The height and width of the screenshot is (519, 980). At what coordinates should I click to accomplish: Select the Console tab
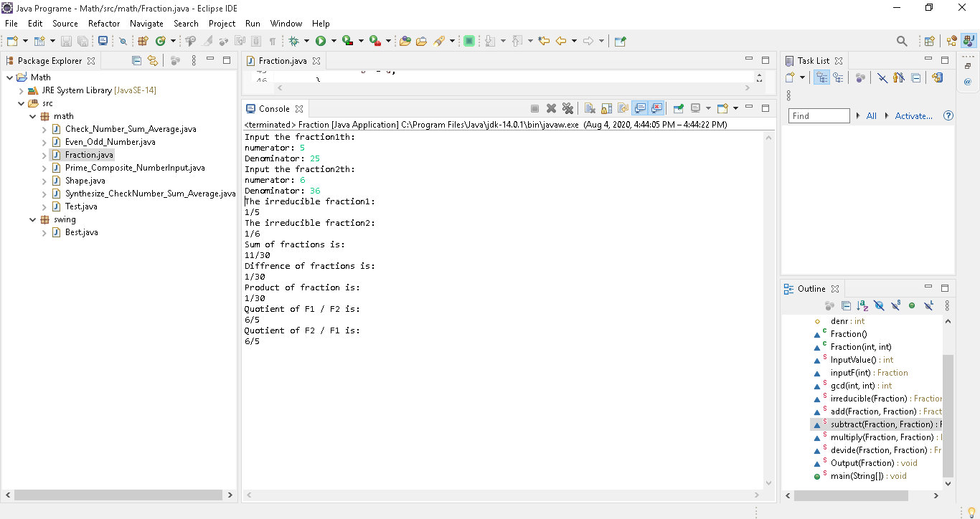274,109
